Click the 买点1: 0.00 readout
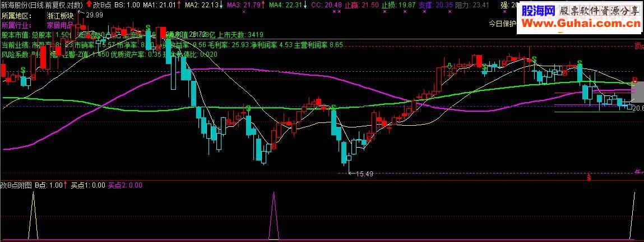 coord(89,185)
